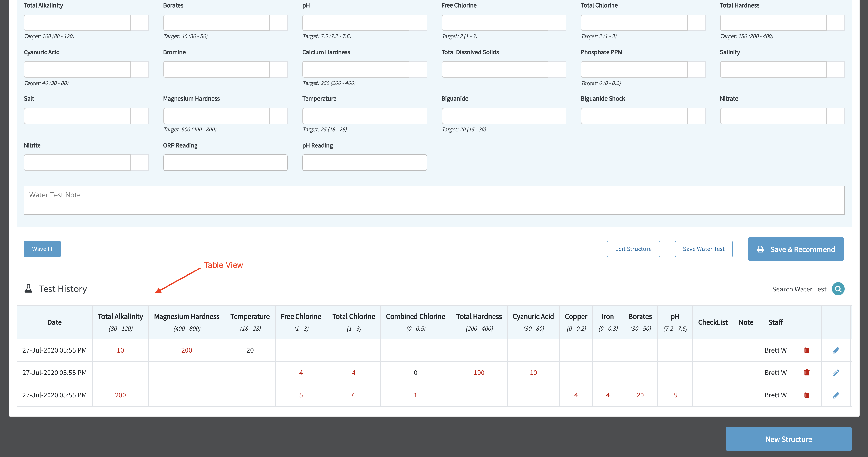
Task: Focus the Total Alkalinity input field
Action: click(77, 23)
